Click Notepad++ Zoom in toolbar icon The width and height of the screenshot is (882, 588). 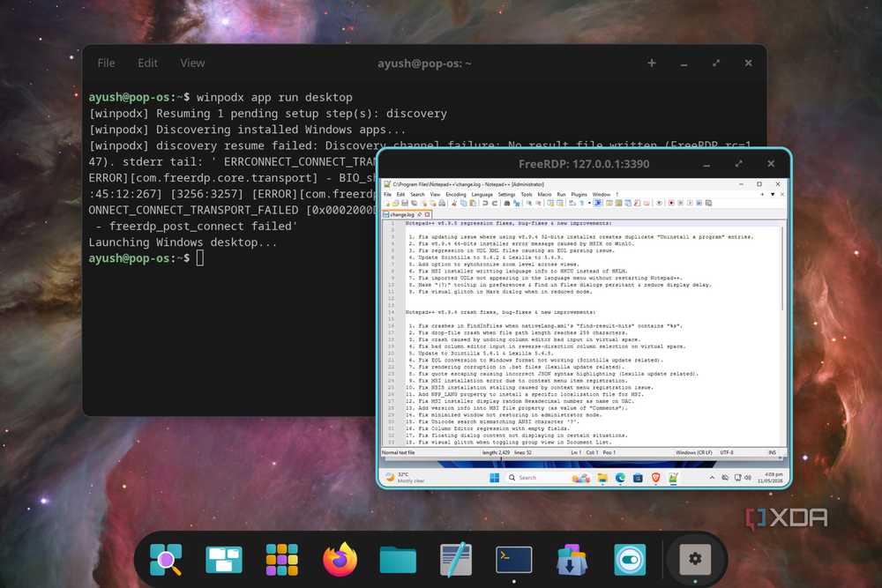click(x=528, y=203)
